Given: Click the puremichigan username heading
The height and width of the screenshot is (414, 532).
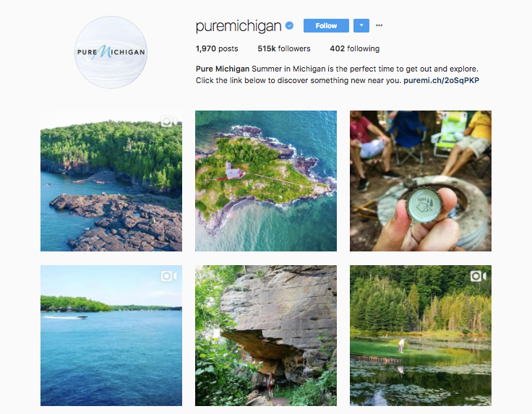Looking at the screenshot, I should coord(239,26).
